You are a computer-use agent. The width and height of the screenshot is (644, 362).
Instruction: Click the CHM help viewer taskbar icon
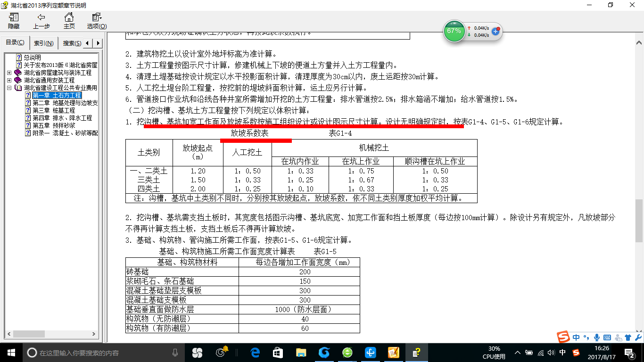pos(416,353)
